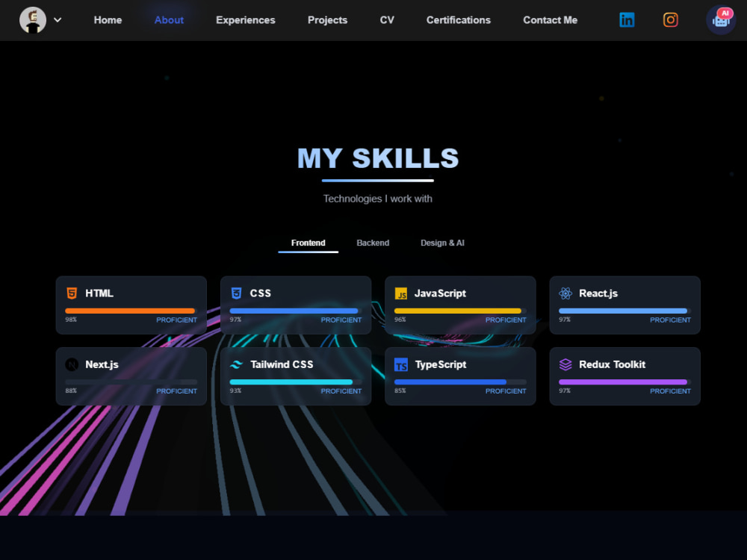Go to the Certifications section

459,20
